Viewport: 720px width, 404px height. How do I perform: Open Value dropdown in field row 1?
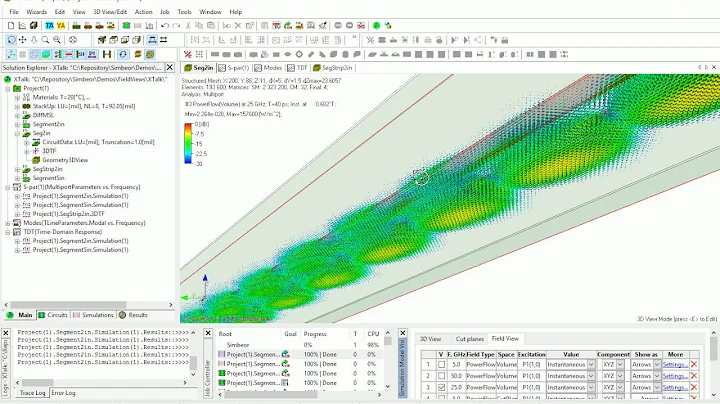[x=591, y=365]
